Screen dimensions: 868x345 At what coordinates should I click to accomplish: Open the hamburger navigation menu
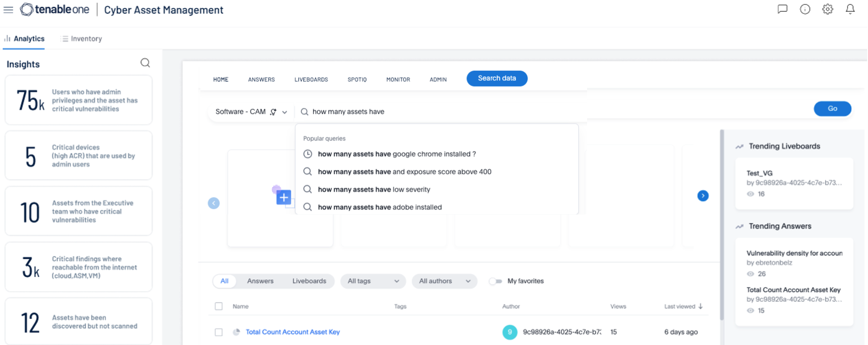[8, 10]
